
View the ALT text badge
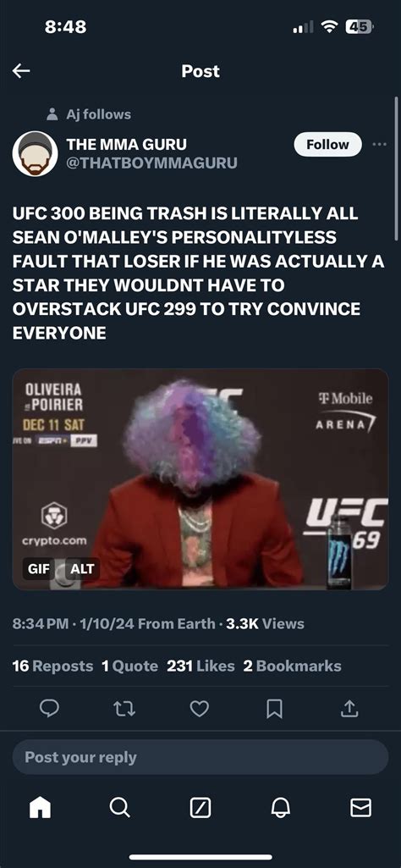(x=82, y=568)
